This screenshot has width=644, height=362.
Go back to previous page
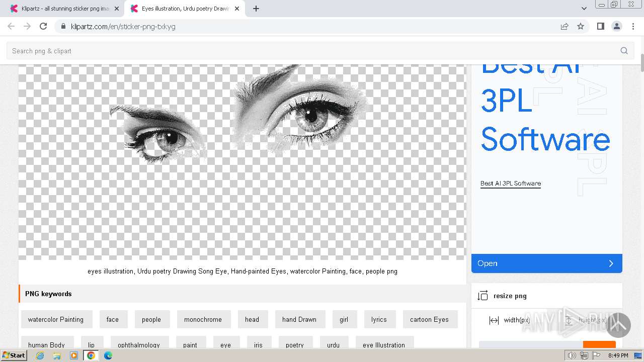[11, 26]
